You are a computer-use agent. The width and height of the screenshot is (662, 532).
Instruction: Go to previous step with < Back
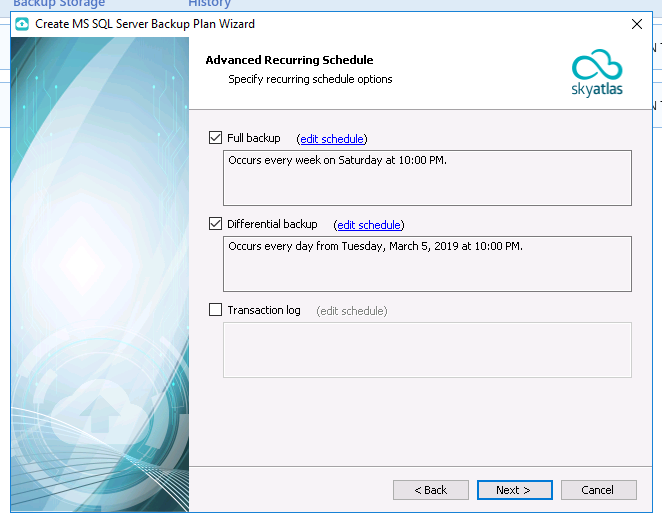pos(431,490)
